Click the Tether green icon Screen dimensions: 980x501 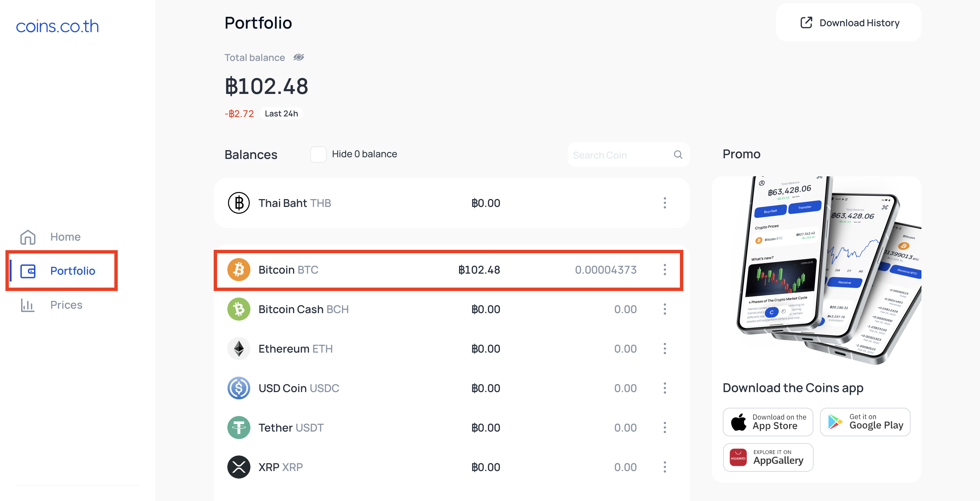coord(239,427)
